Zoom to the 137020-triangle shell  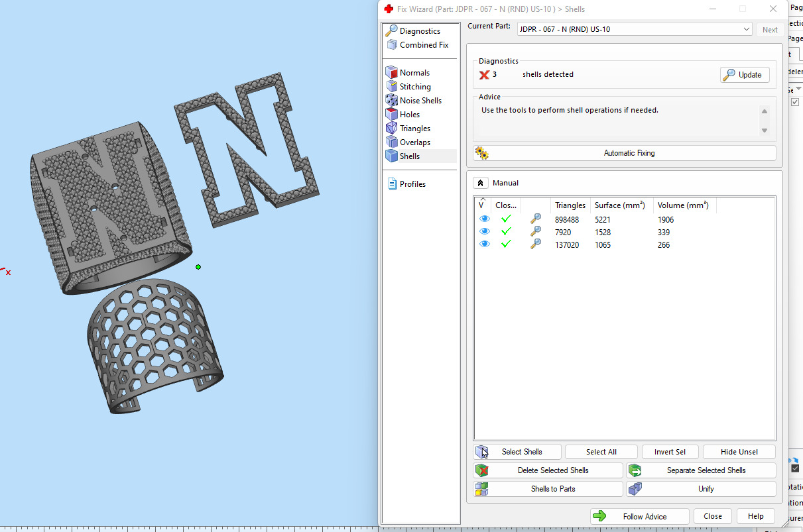(x=536, y=244)
